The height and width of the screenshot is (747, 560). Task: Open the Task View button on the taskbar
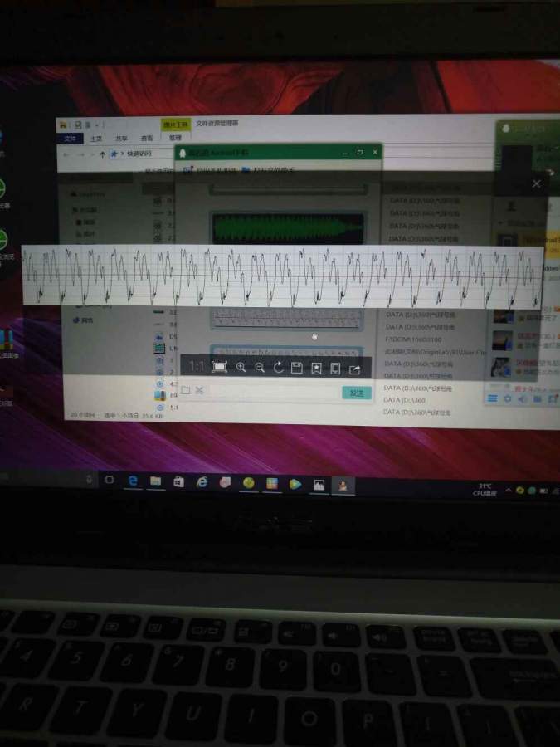pos(109,479)
